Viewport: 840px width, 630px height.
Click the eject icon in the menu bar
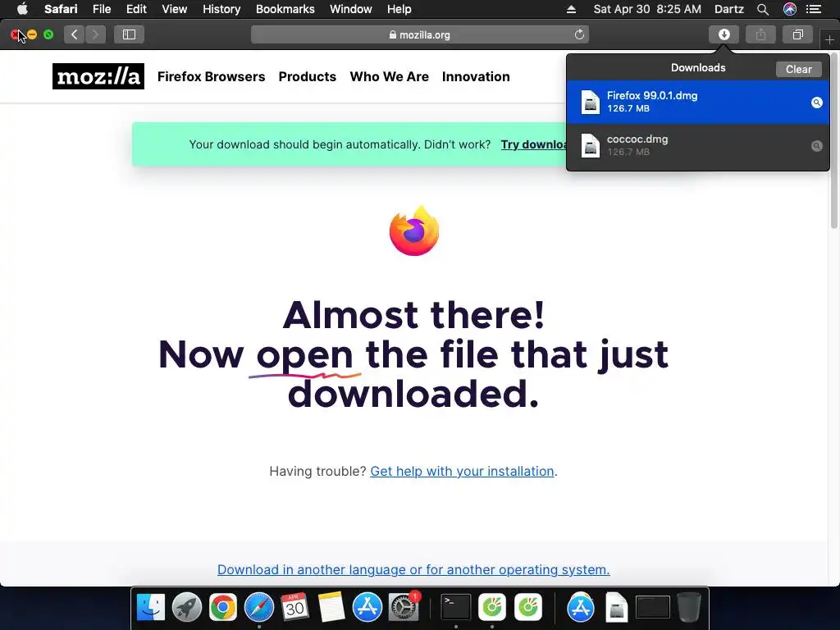point(571,9)
